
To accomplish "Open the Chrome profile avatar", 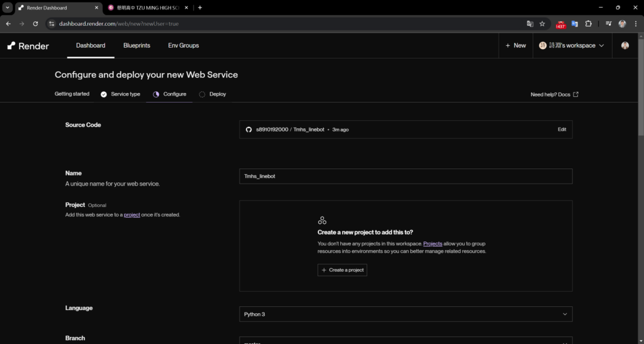I will pos(622,24).
